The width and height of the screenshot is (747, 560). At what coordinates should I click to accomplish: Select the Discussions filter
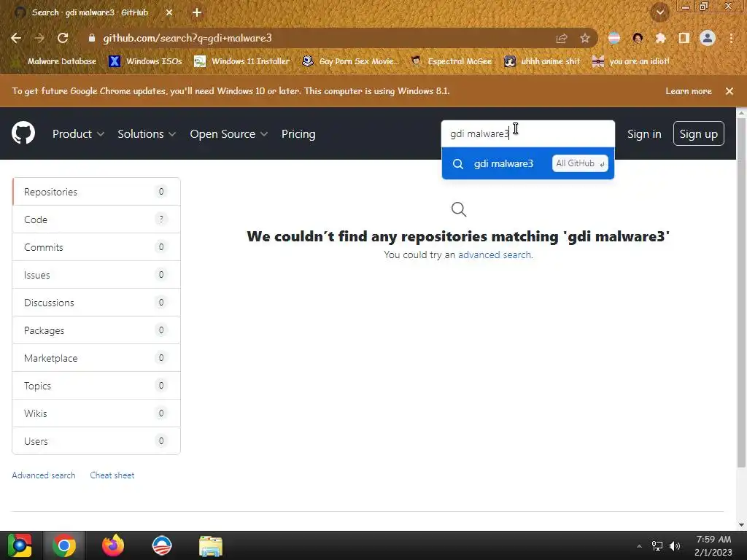pos(96,303)
